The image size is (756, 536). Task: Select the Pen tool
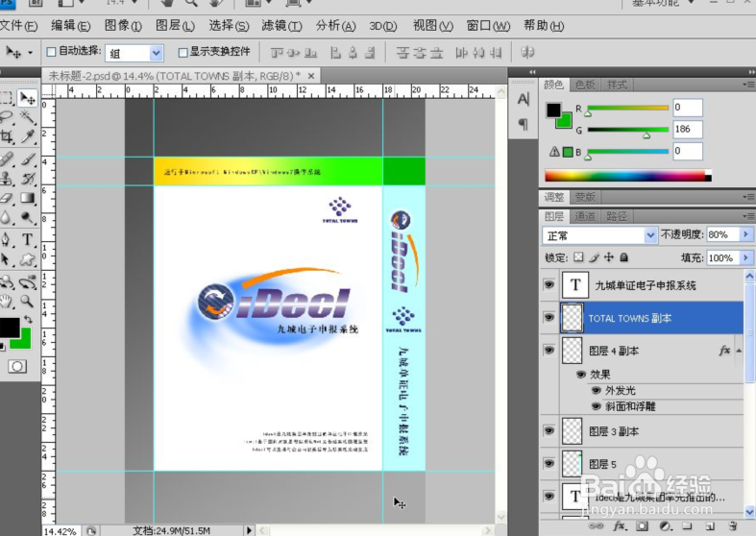7,239
